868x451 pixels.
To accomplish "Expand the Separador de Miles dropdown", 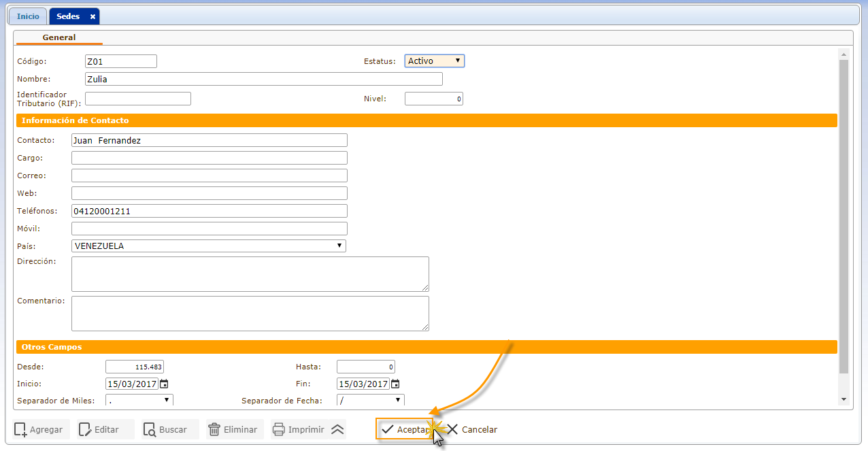I will click(x=139, y=400).
